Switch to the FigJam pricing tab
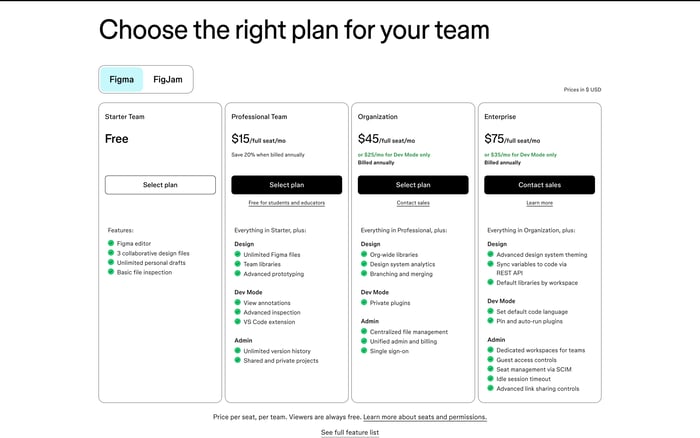 (168, 79)
